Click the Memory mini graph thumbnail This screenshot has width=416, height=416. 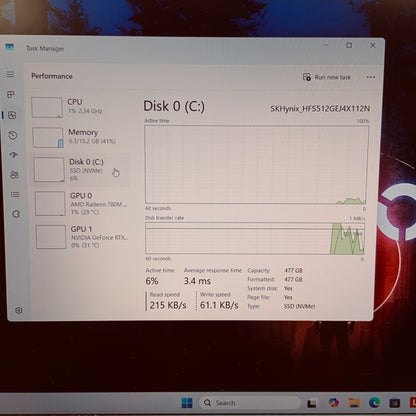[48, 137]
